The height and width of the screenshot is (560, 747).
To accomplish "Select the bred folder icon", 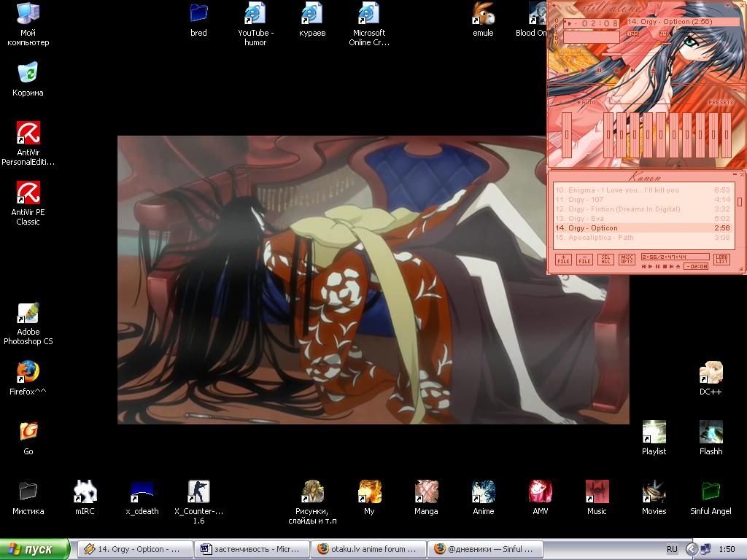I will pyautogui.click(x=198, y=19).
